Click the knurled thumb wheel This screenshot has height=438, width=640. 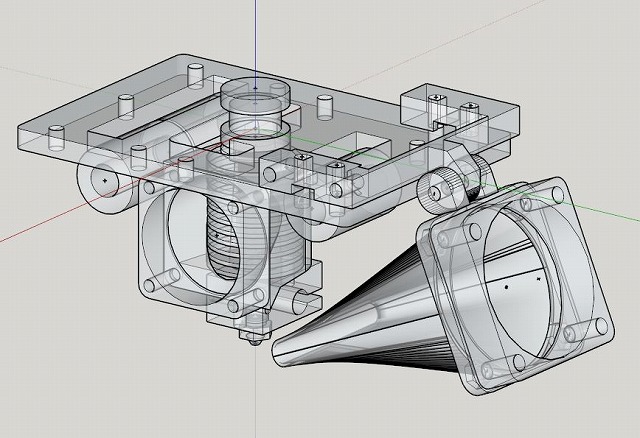(x=440, y=191)
